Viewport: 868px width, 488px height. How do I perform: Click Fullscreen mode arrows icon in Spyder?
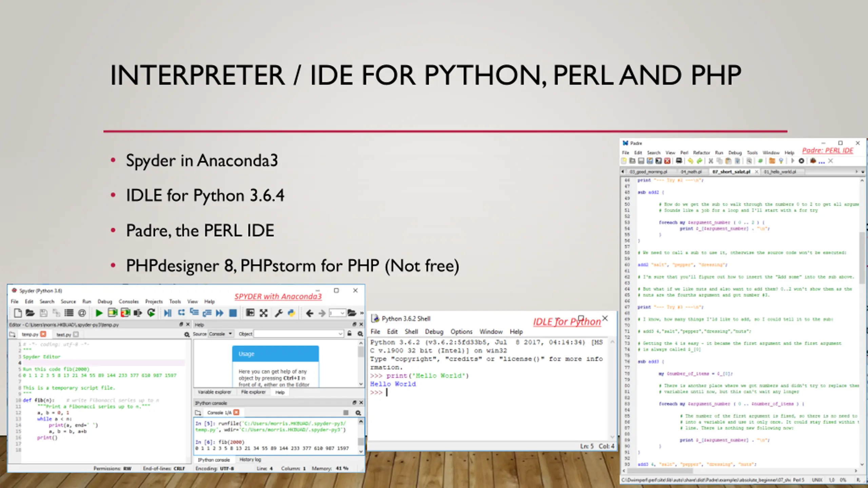point(263,313)
